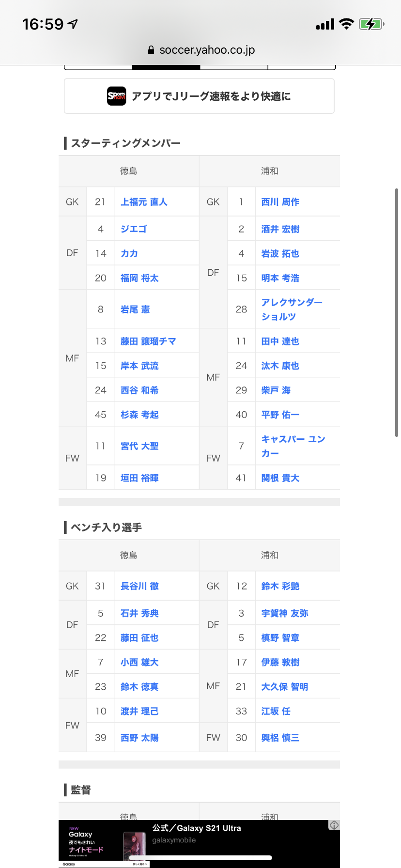
Task: Open player 上福元 直人 profile
Action: [144, 202]
